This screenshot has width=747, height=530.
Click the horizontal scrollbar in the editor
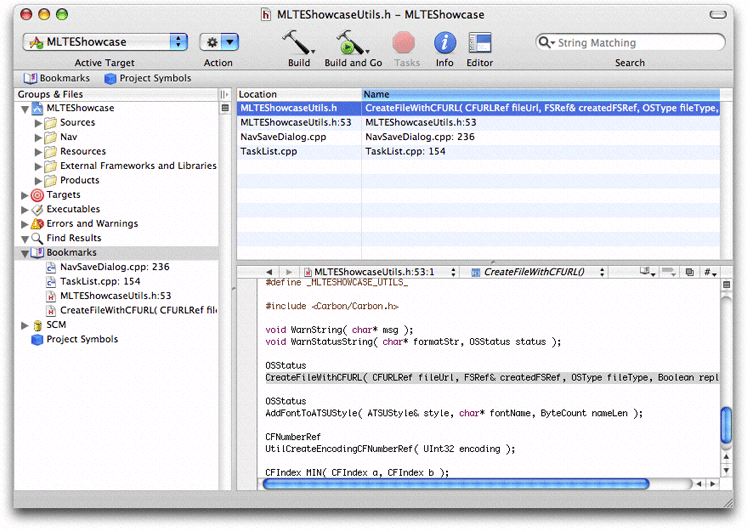pos(455,483)
